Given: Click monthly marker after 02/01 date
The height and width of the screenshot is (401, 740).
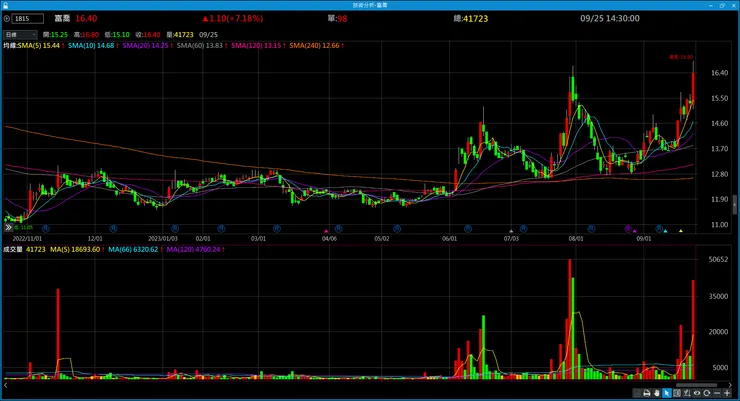Looking at the screenshot, I should pyautogui.click(x=221, y=228).
